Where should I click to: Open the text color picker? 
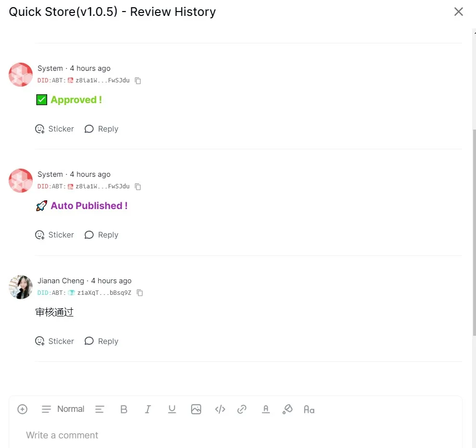(266, 409)
